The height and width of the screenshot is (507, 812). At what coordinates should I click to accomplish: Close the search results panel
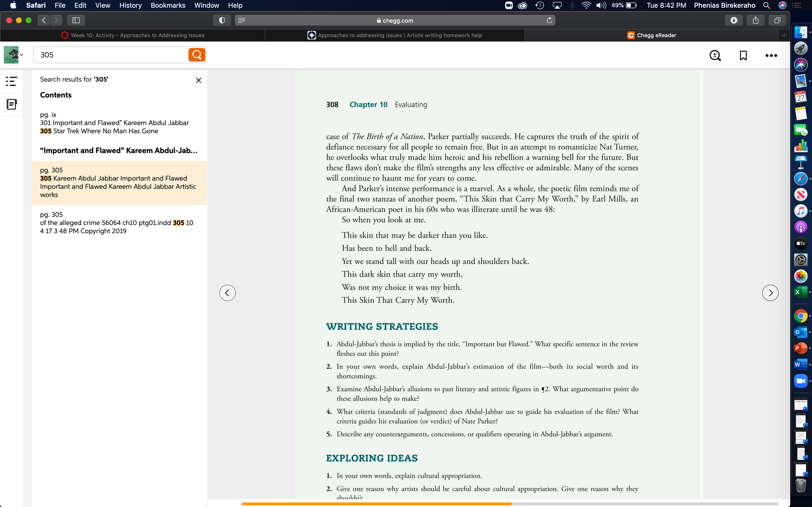pos(199,80)
